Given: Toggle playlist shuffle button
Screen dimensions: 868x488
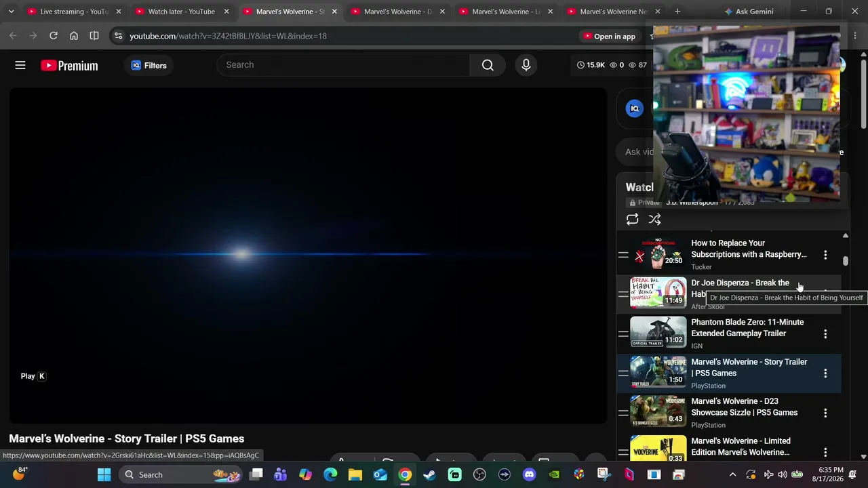Looking at the screenshot, I should [x=654, y=220].
